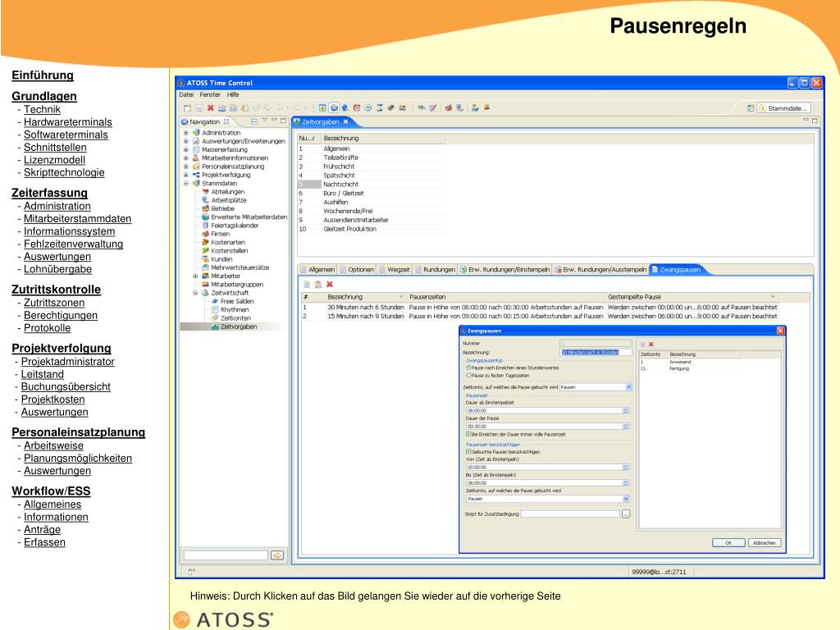Expand Mitarbeiter node in navigation tree
The width and height of the screenshot is (840, 630).
coord(195,276)
